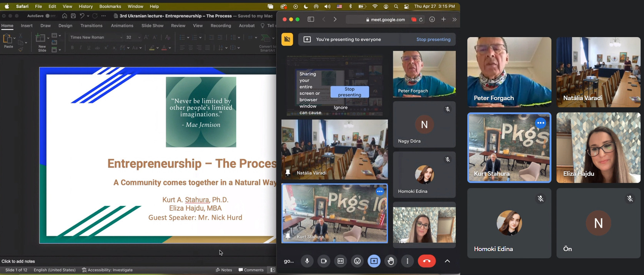Toggle the AutoSave switch

click(x=50, y=16)
